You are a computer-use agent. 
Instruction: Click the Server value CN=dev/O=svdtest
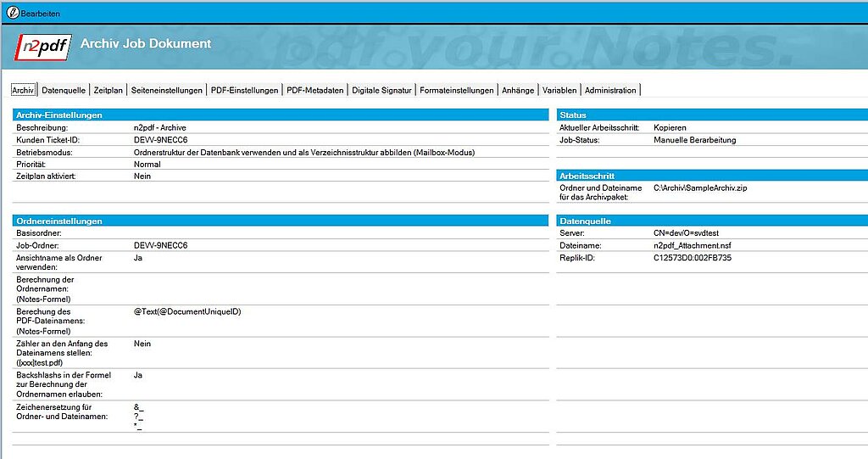(687, 232)
